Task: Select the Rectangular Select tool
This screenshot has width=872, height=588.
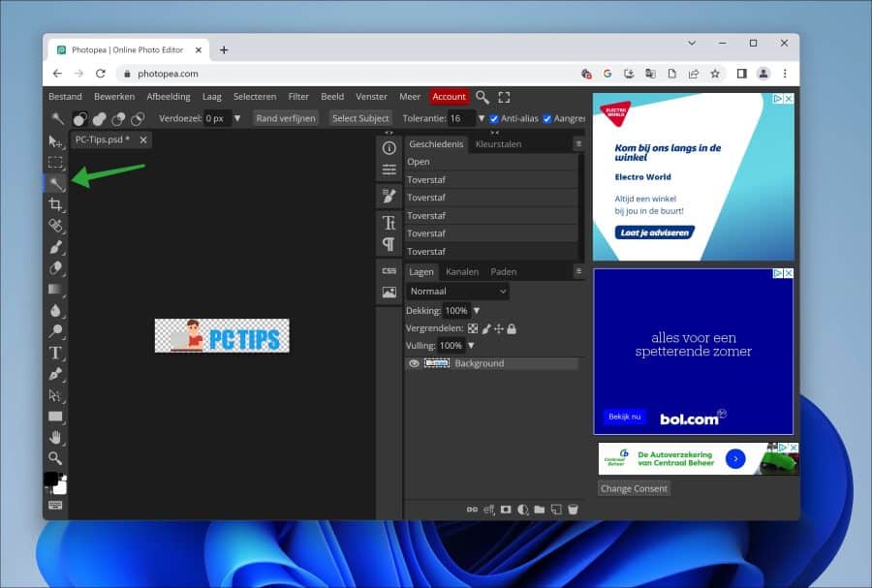Action: [55, 163]
